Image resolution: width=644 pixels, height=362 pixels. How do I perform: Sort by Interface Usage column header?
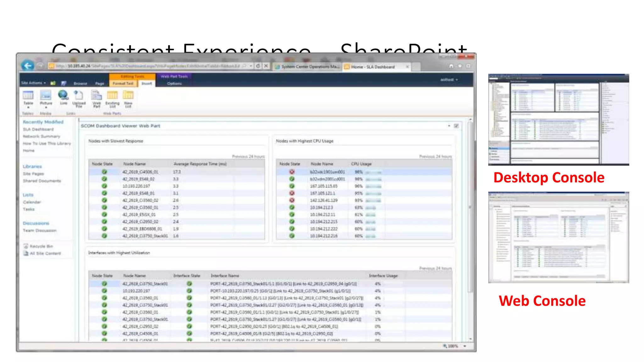(x=383, y=276)
